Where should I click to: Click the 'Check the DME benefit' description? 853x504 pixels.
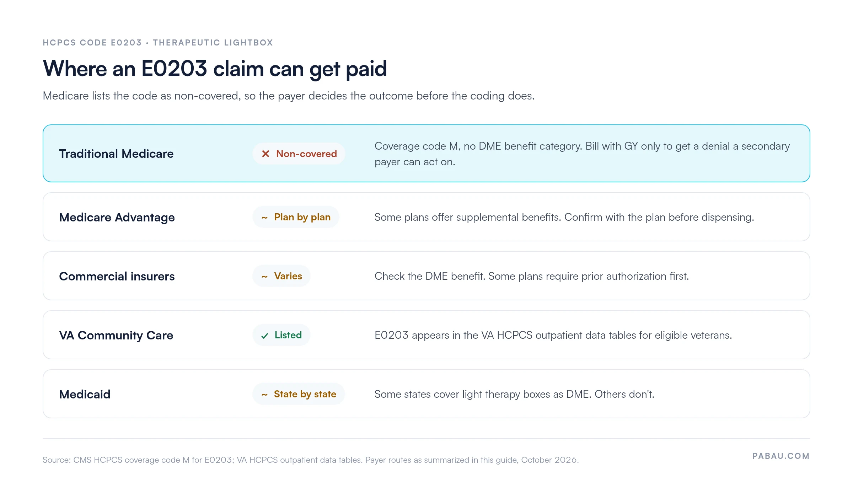tap(532, 276)
